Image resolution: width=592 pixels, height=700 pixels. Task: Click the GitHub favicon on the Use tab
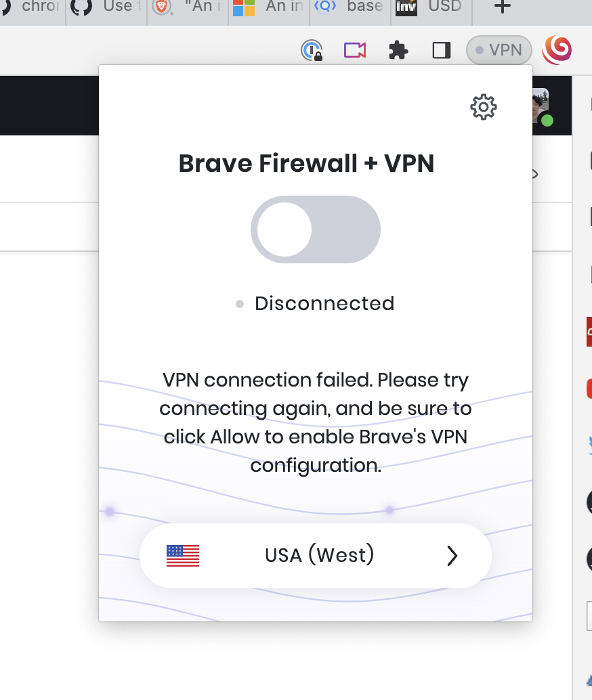[82, 8]
